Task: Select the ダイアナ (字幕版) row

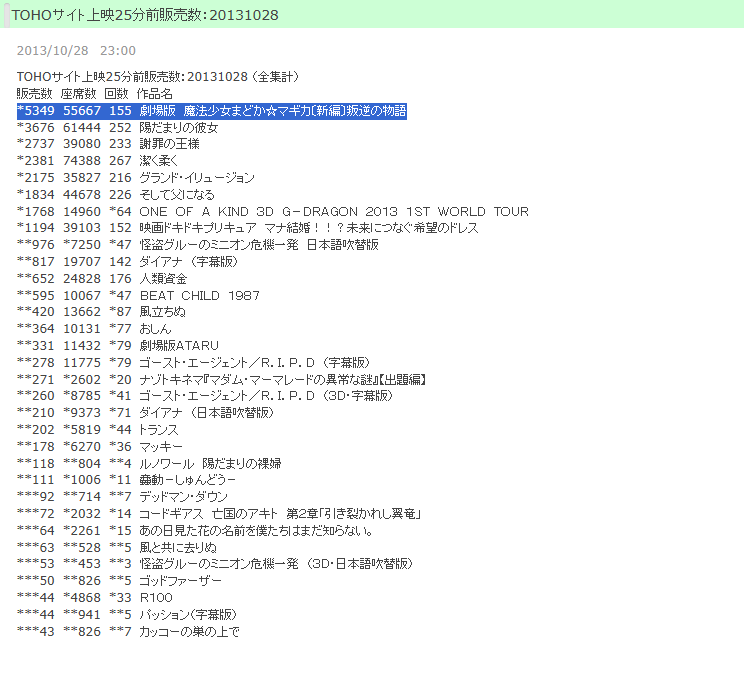Action: (127, 262)
